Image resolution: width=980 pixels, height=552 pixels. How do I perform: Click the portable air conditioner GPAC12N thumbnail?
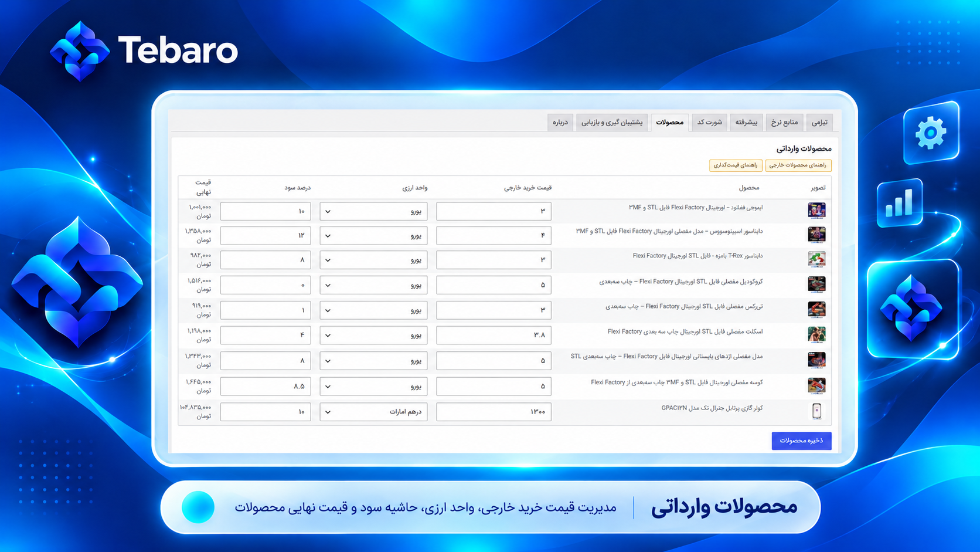click(x=816, y=411)
